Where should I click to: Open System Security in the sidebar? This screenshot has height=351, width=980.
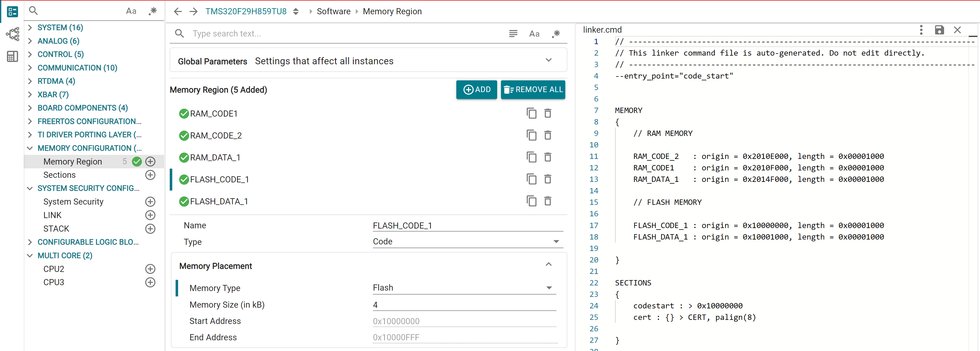click(x=73, y=202)
